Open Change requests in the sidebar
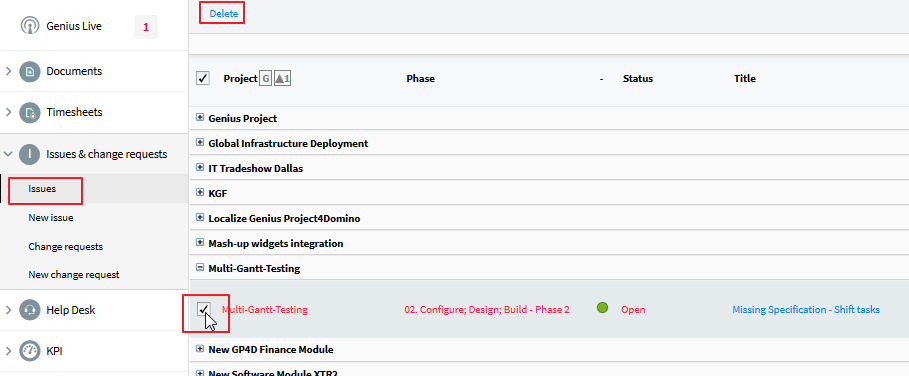The height and width of the screenshot is (376, 909). (66, 246)
